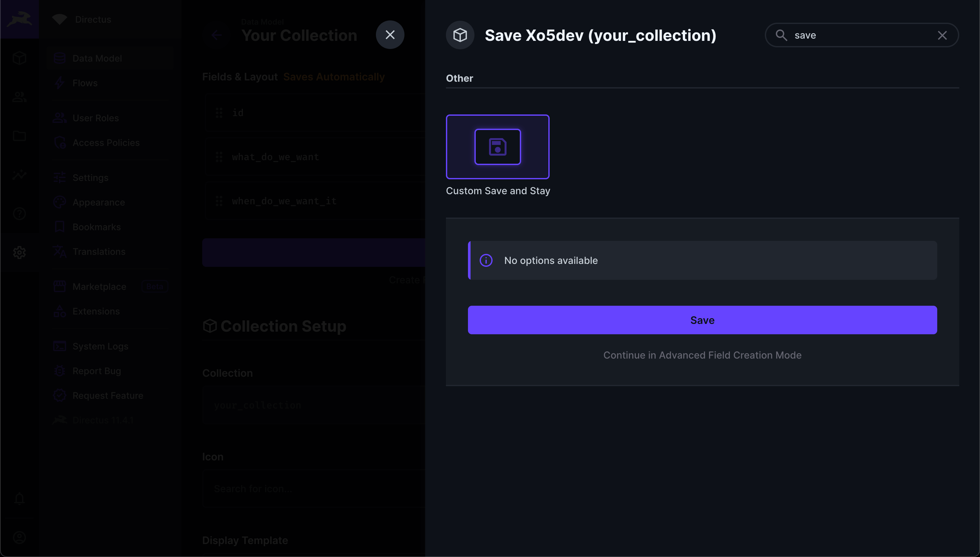Open the User Directory module
This screenshot has width=980, height=557.
[x=19, y=97]
